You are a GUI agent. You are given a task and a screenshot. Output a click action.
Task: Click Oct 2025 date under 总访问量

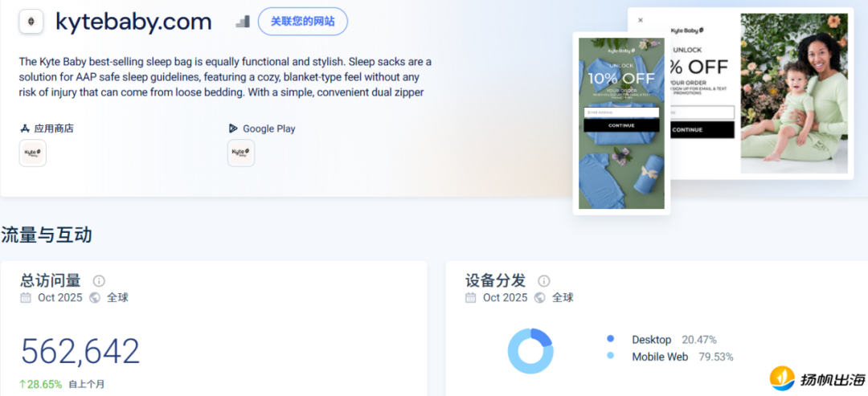(x=59, y=297)
